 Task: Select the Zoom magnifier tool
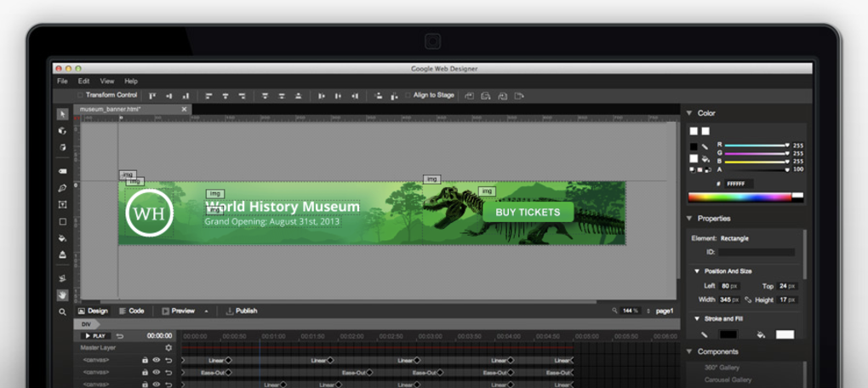(x=62, y=312)
